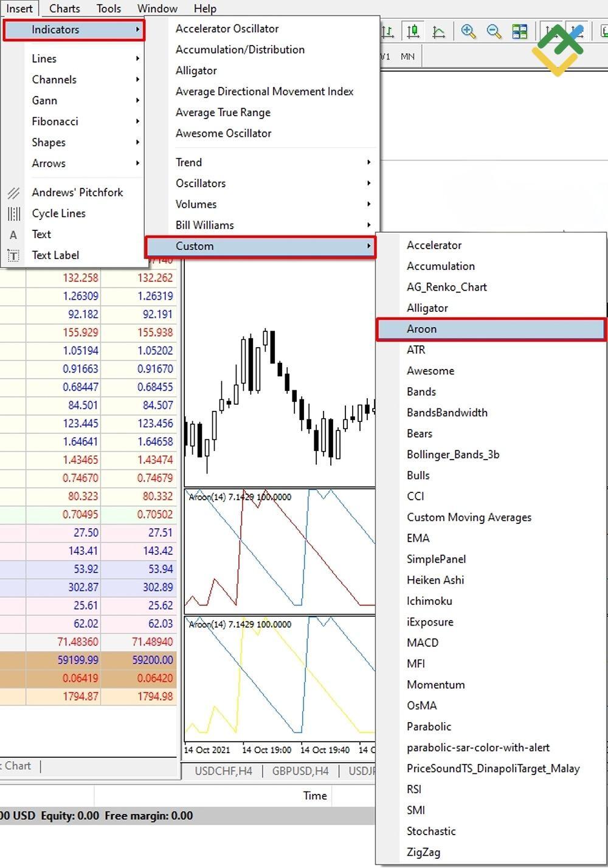
Task: Click the 1.26309 bid price cell
Action: tap(63, 296)
